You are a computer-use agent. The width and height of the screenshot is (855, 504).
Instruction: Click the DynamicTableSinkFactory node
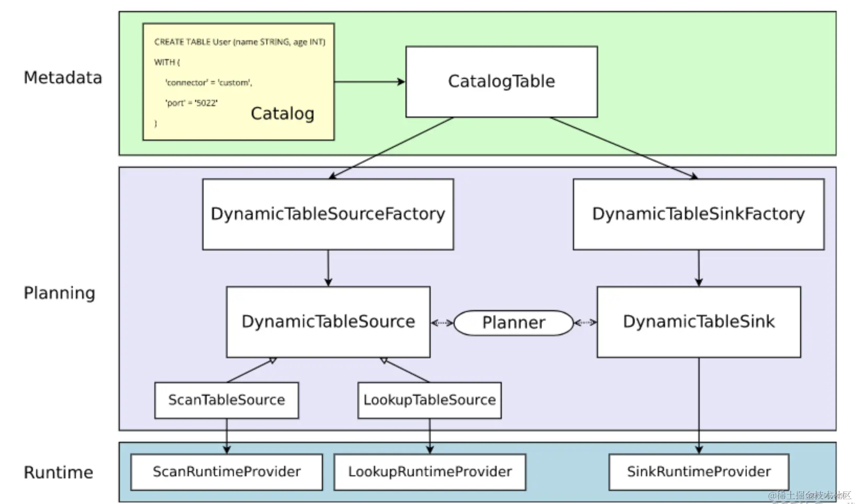[x=698, y=213]
